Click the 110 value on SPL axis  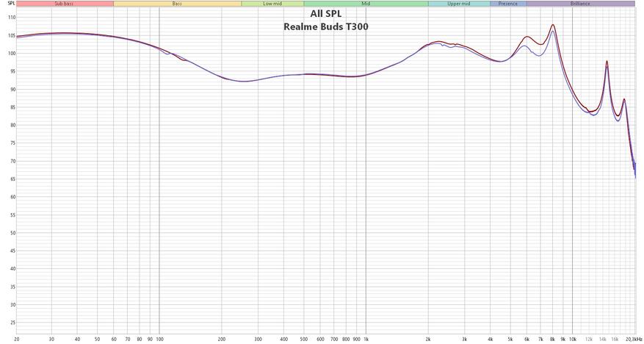point(12,18)
